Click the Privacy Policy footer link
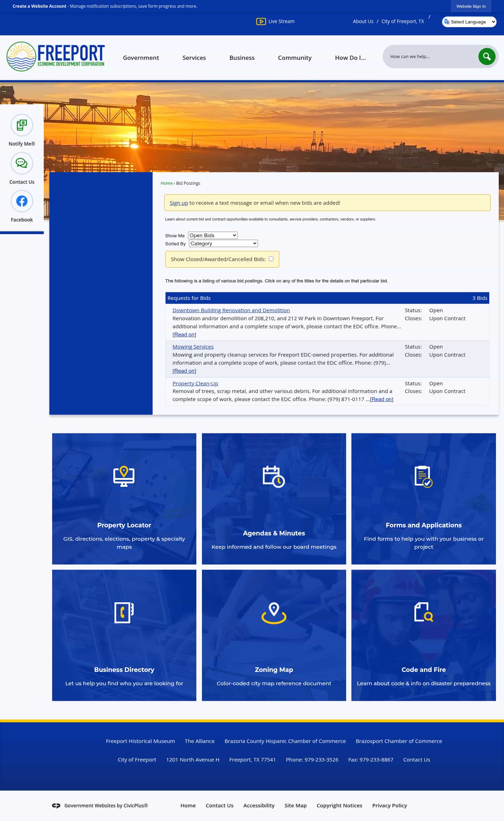 [x=390, y=805]
